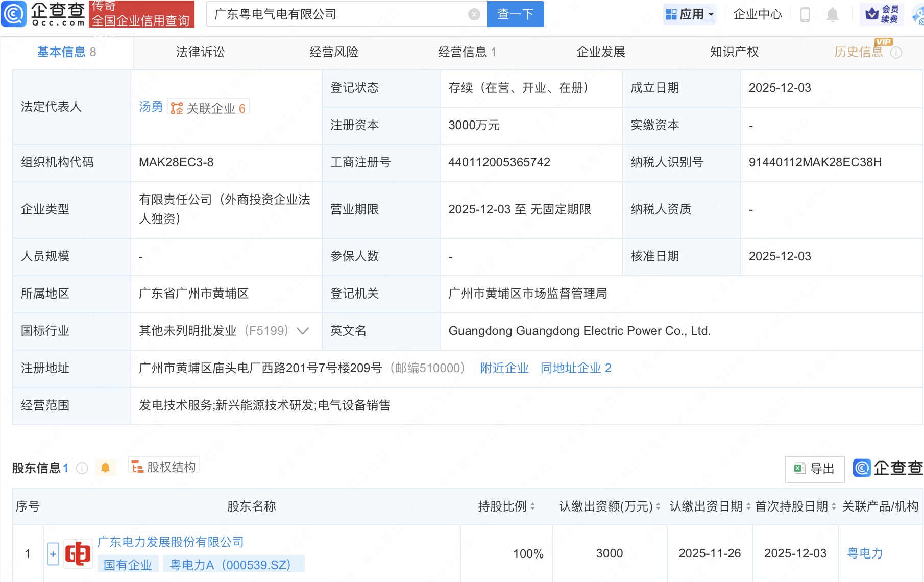Click the 查一下 search button
The image size is (924, 582).
pos(515,14)
